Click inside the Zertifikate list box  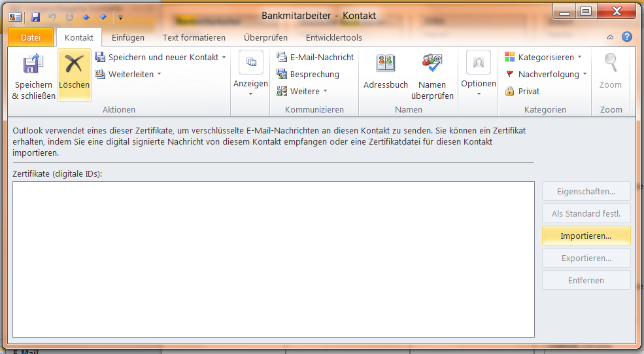pyautogui.click(x=273, y=259)
